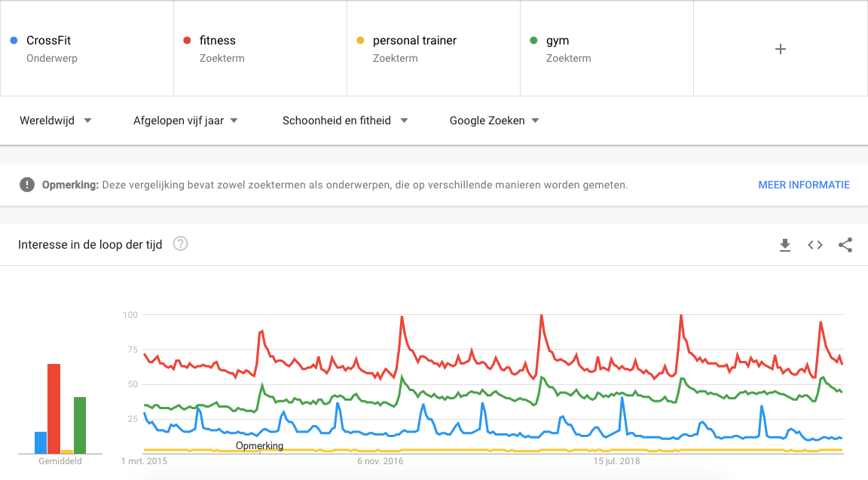Click the 50 y-axis value
This screenshot has height=480, width=868.
[133, 384]
